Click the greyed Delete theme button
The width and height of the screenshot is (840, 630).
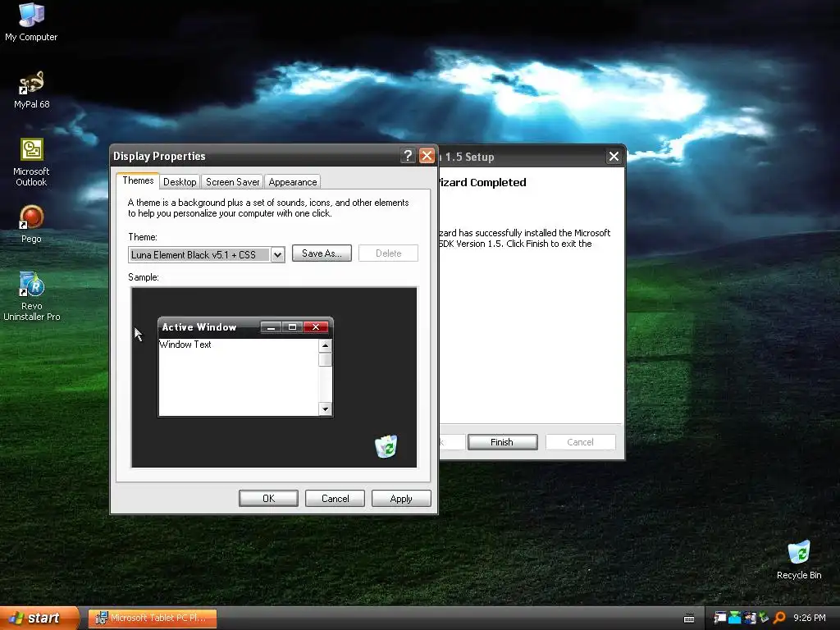pyautogui.click(x=388, y=253)
